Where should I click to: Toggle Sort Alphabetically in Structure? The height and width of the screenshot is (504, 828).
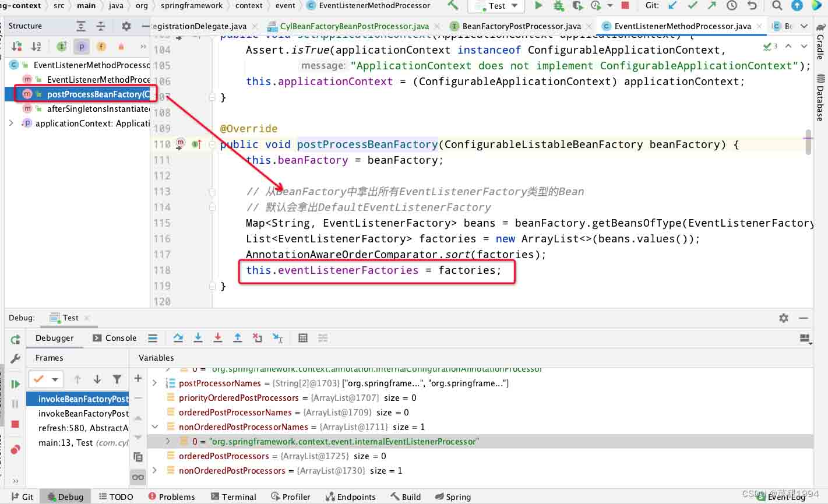point(36,47)
